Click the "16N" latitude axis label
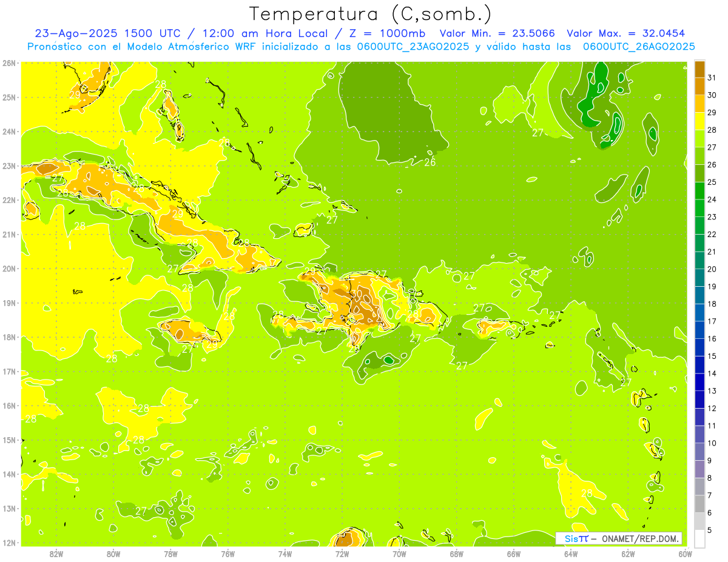The height and width of the screenshot is (562, 728). [x=9, y=406]
